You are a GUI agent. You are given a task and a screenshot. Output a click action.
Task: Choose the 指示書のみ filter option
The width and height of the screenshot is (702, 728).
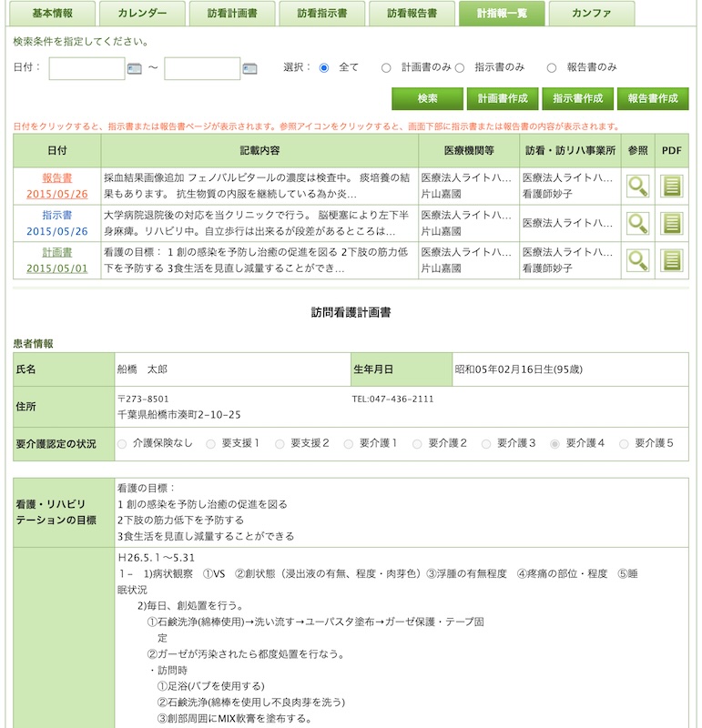(460, 67)
